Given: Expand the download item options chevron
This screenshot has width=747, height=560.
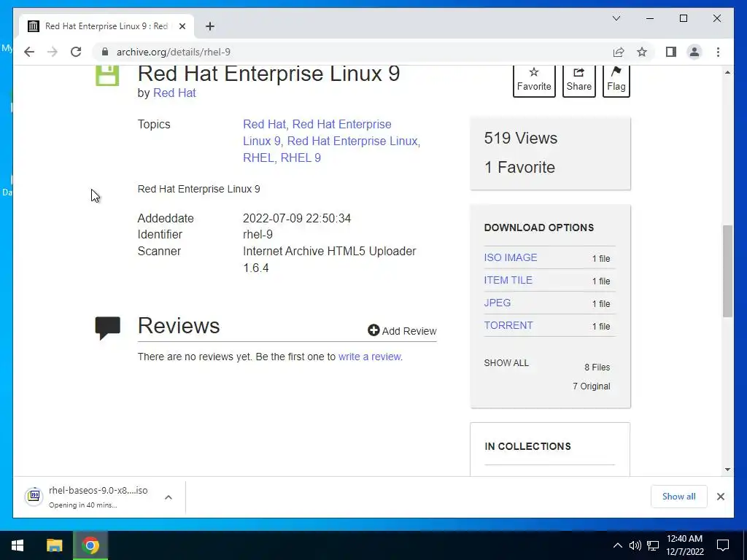Looking at the screenshot, I should click(x=169, y=497).
